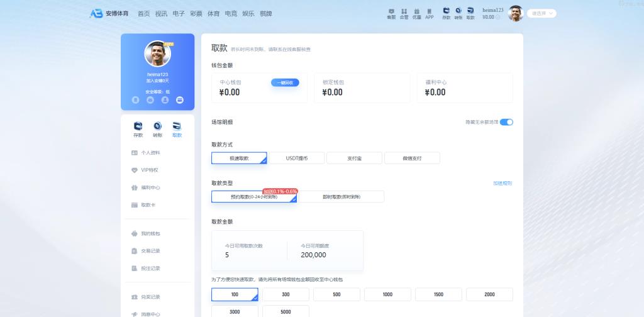Go to the 首页 home tab

[144, 13]
